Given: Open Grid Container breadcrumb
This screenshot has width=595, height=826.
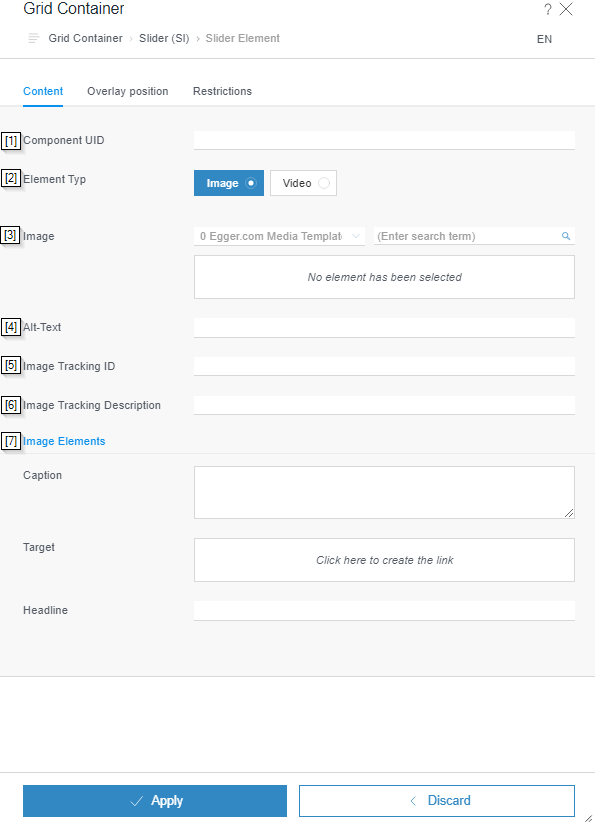Looking at the screenshot, I should click(85, 38).
